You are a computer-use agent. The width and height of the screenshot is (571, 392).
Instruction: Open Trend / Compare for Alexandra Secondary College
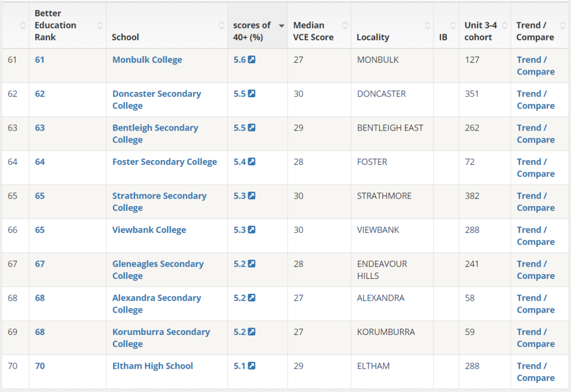click(536, 304)
